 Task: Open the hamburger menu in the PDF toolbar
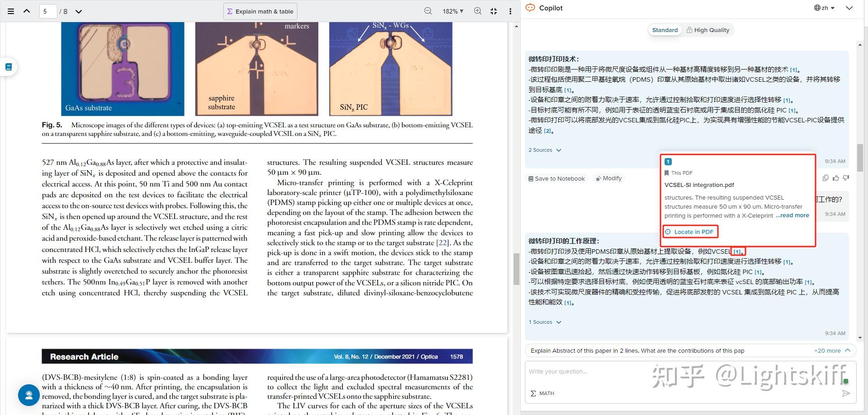point(11,11)
